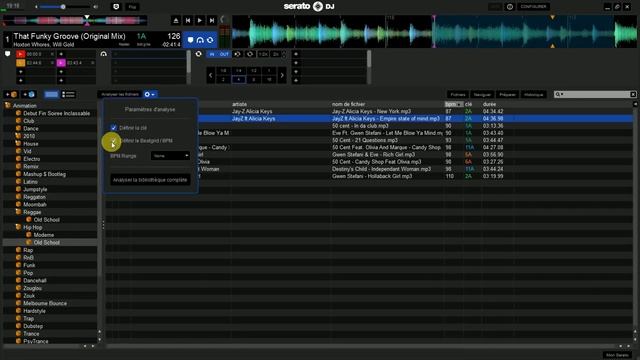Open the CONFIGURER settings screen

[533, 7]
